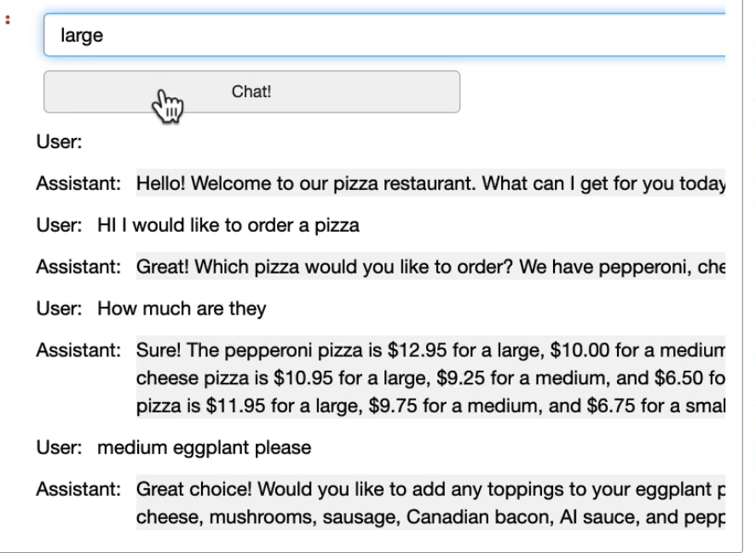
Task: Click the first empty "User:" label
Action: [60, 141]
